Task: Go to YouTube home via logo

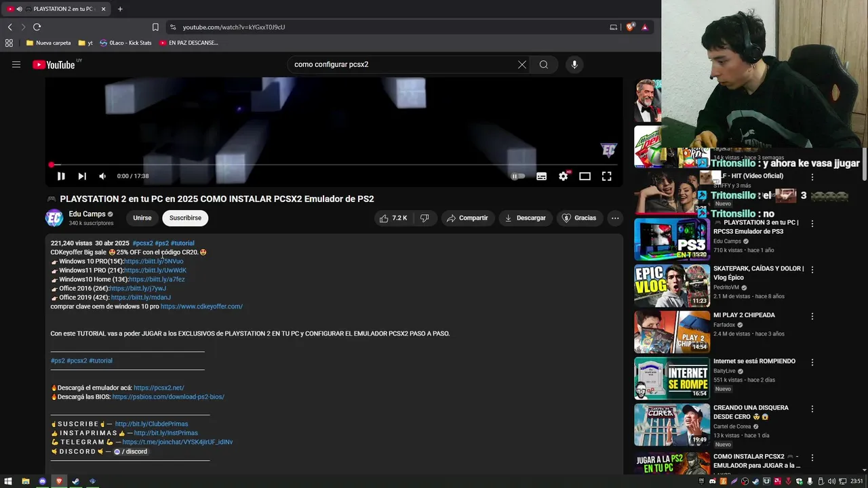Action: point(54,65)
